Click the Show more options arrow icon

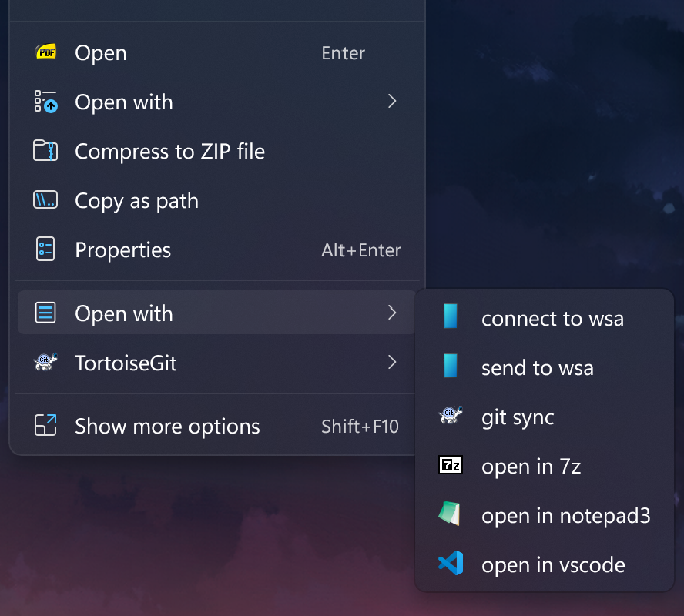click(x=45, y=425)
